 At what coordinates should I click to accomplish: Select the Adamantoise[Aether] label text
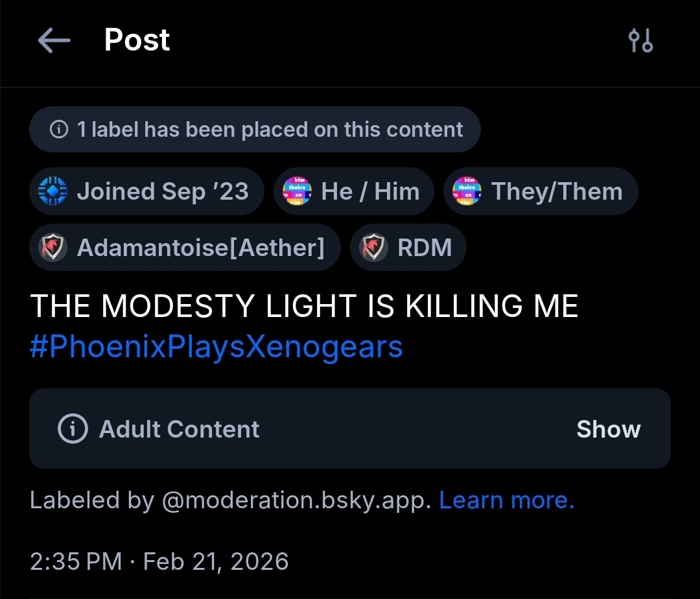[x=200, y=248]
